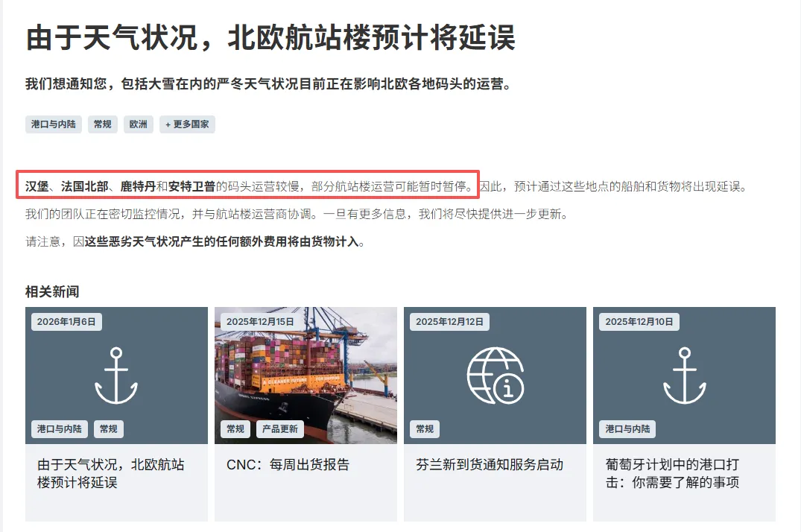Open news titled 由于天气状况，北欧航站楼预计将延误
The height and width of the screenshot is (532, 801).
click(x=111, y=473)
